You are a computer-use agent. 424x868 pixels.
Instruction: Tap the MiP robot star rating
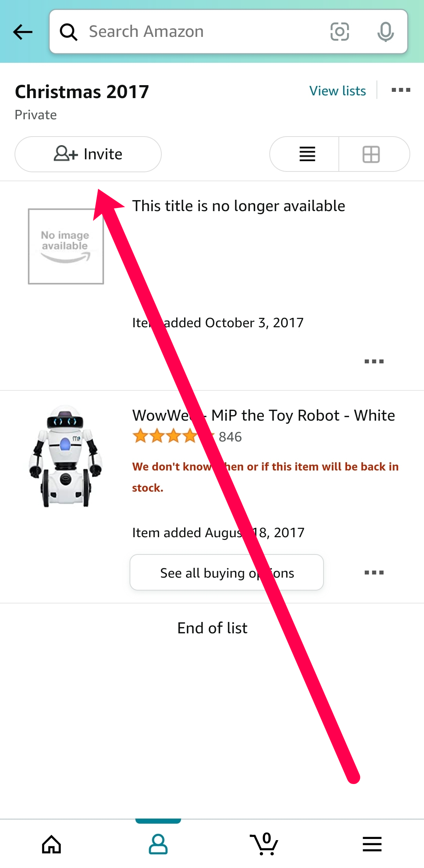click(x=174, y=436)
